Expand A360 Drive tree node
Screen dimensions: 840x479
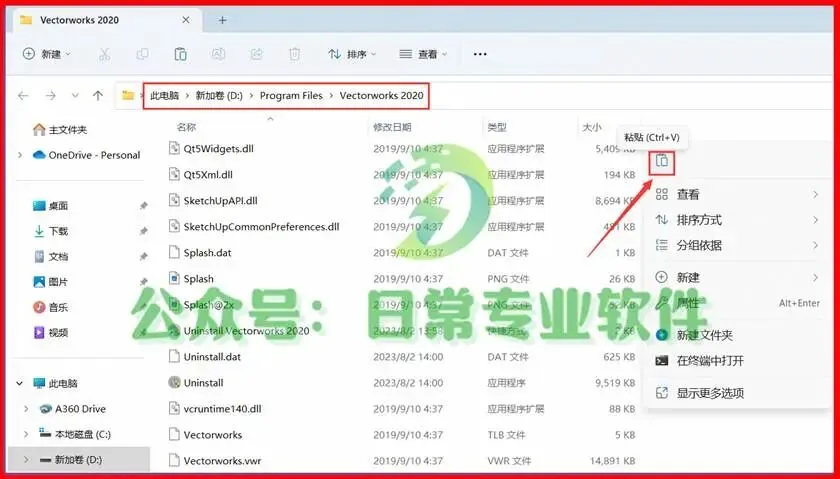point(26,409)
